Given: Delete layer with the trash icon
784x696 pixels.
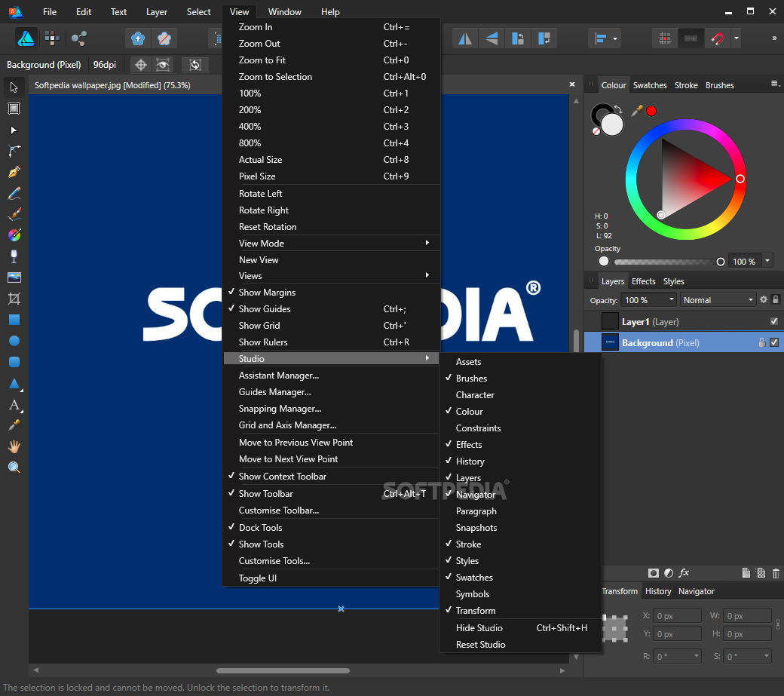Looking at the screenshot, I should coord(776,573).
